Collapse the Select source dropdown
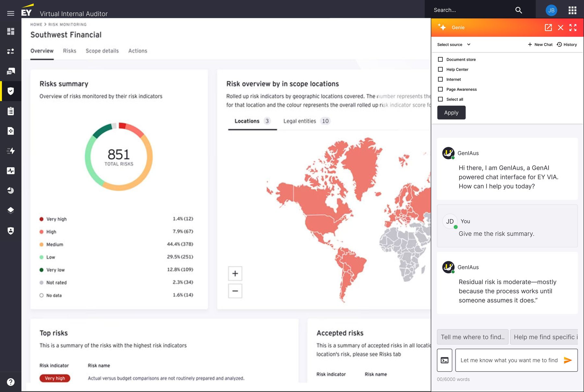The width and height of the screenshot is (584, 392). click(454, 44)
